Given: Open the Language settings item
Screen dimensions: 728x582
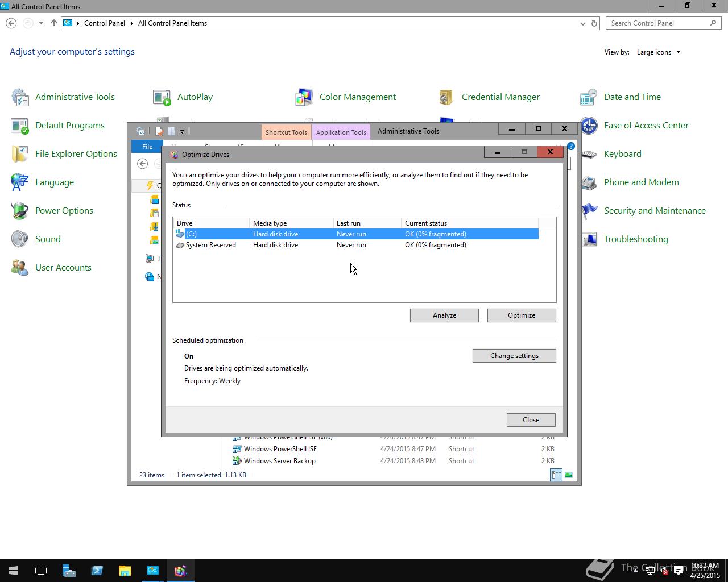Looking at the screenshot, I should click(43, 182).
